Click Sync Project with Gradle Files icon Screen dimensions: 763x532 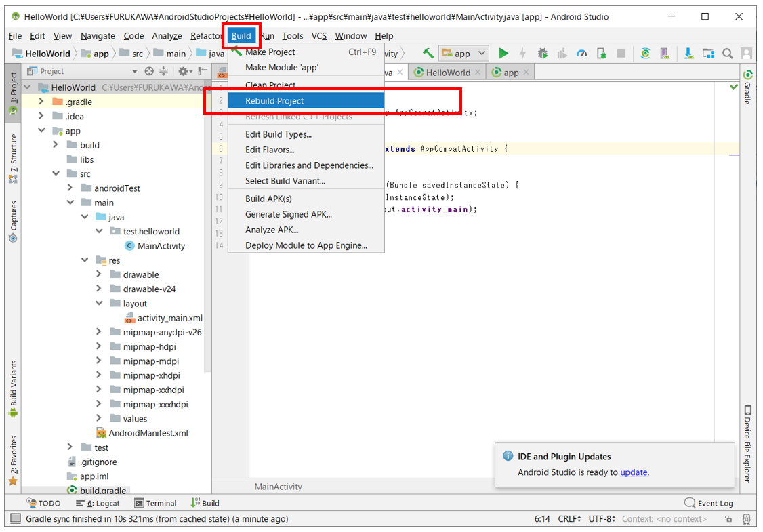(645, 53)
